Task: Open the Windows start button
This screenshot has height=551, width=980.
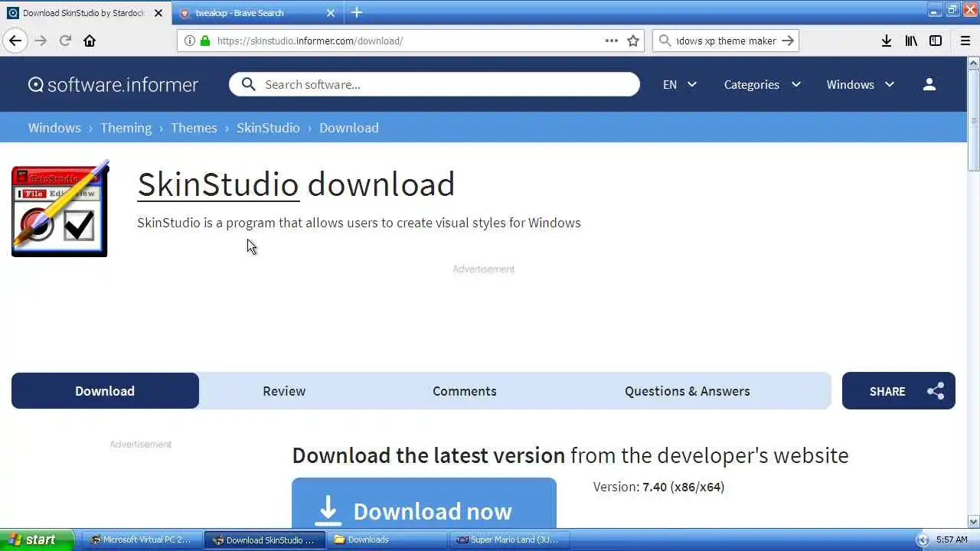Action: pos(37,540)
